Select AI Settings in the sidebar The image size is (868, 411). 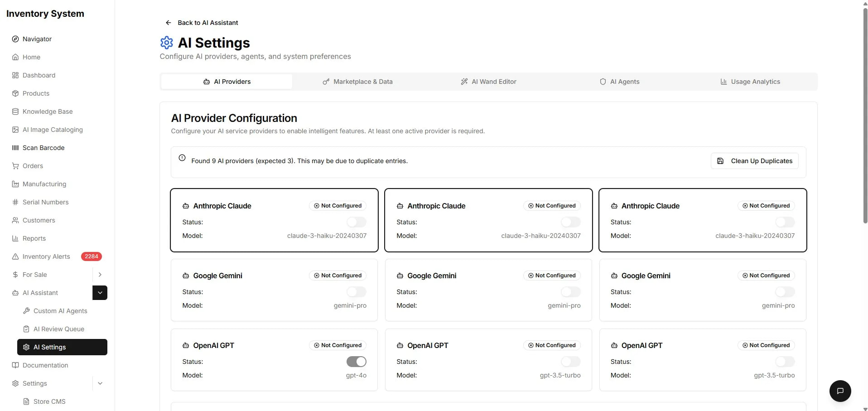(62, 347)
